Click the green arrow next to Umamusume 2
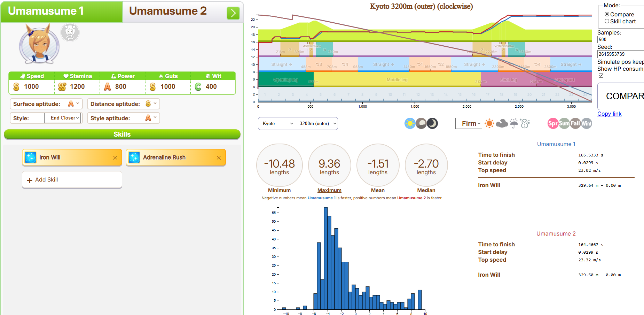Screen dimensions: 644x315 click(233, 13)
